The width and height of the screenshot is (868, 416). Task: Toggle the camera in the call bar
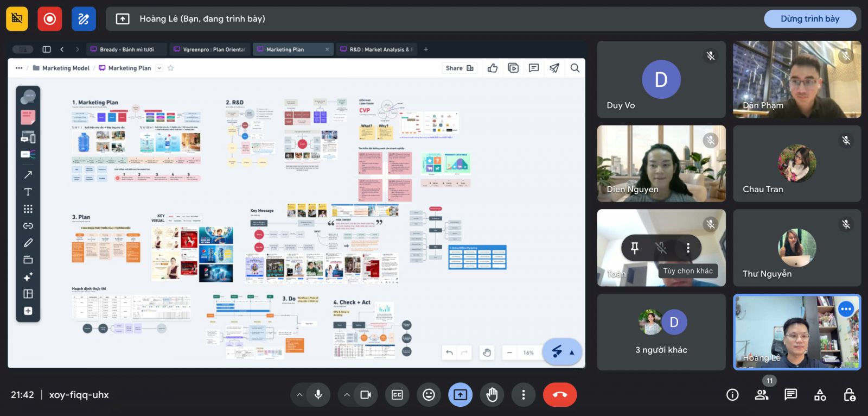[x=366, y=395]
